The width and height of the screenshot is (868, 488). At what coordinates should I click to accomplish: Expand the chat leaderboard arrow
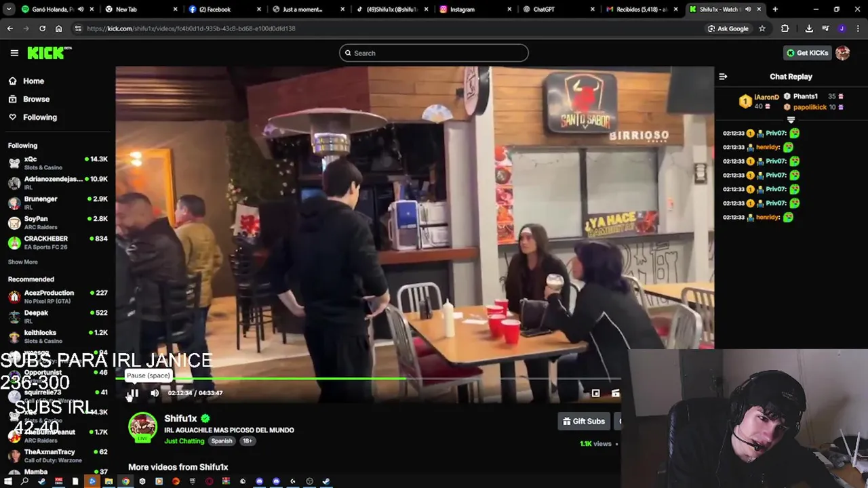pyautogui.click(x=791, y=120)
